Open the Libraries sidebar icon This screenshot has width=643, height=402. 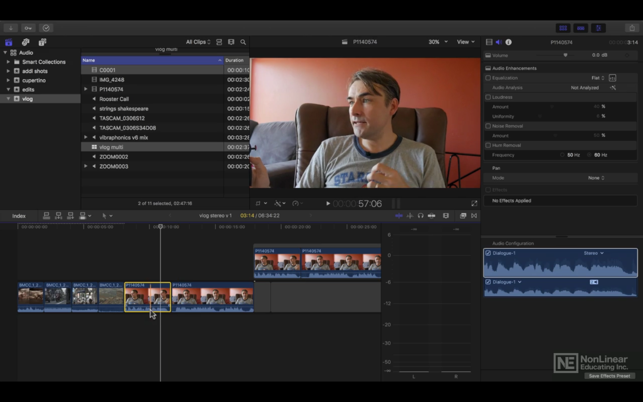point(9,42)
